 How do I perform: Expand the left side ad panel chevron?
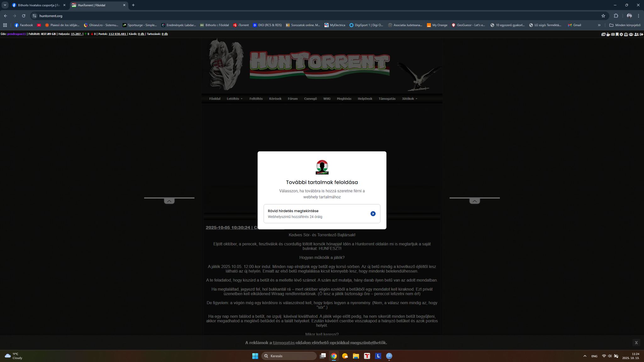[x=169, y=201]
